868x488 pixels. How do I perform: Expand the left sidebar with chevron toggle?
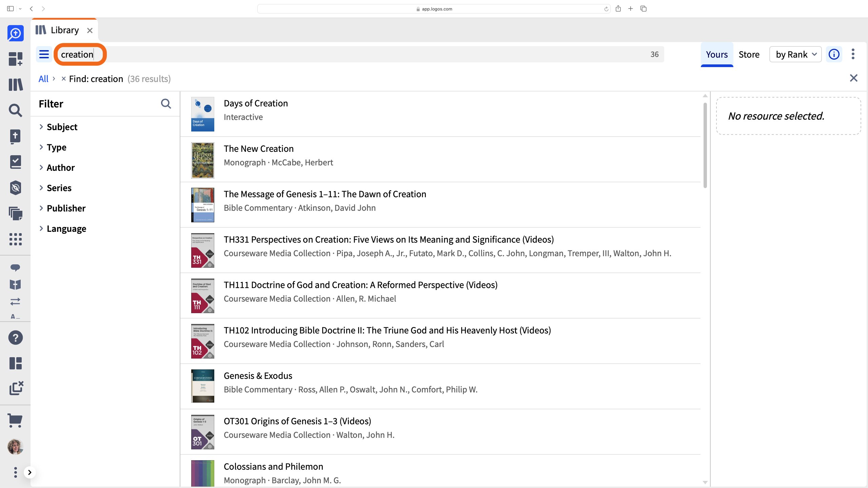(30, 472)
